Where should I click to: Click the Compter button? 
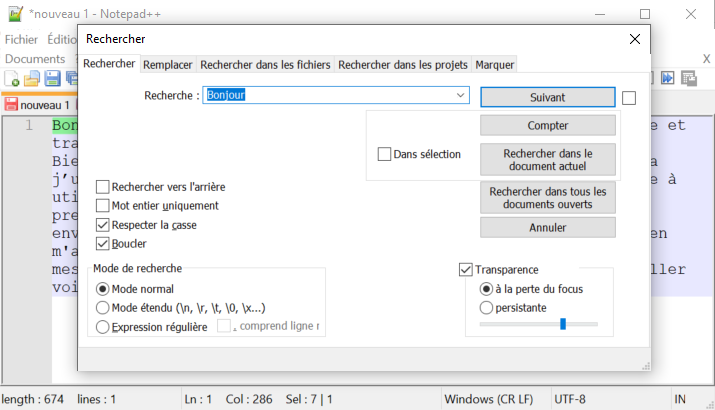coord(547,126)
